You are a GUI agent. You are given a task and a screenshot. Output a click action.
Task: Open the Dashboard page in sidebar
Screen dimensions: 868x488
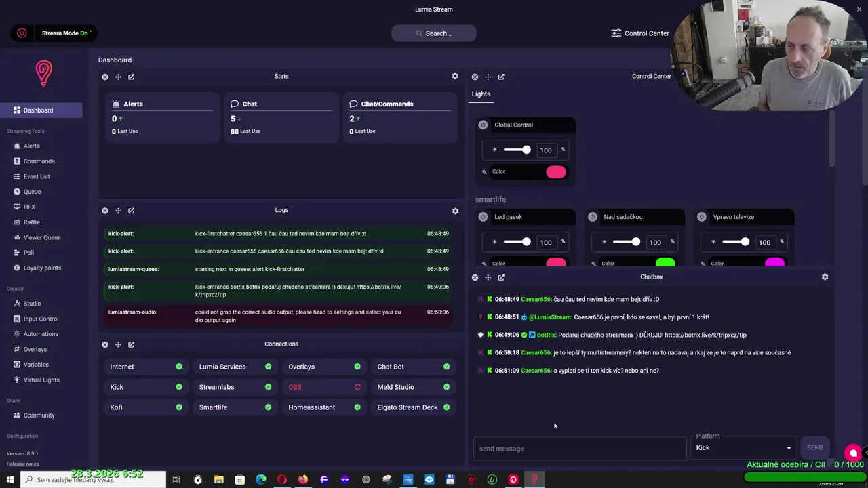click(41, 110)
